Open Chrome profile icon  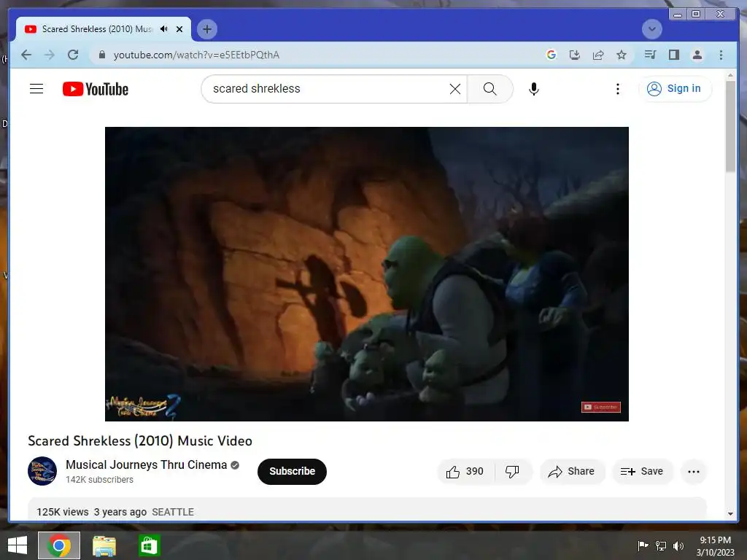click(x=697, y=55)
